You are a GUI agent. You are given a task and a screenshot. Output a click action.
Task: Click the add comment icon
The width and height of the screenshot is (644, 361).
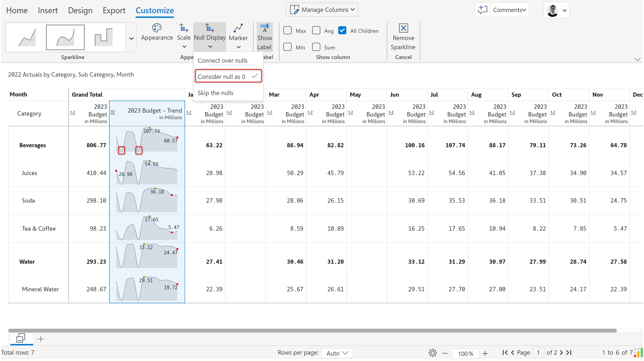click(482, 10)
